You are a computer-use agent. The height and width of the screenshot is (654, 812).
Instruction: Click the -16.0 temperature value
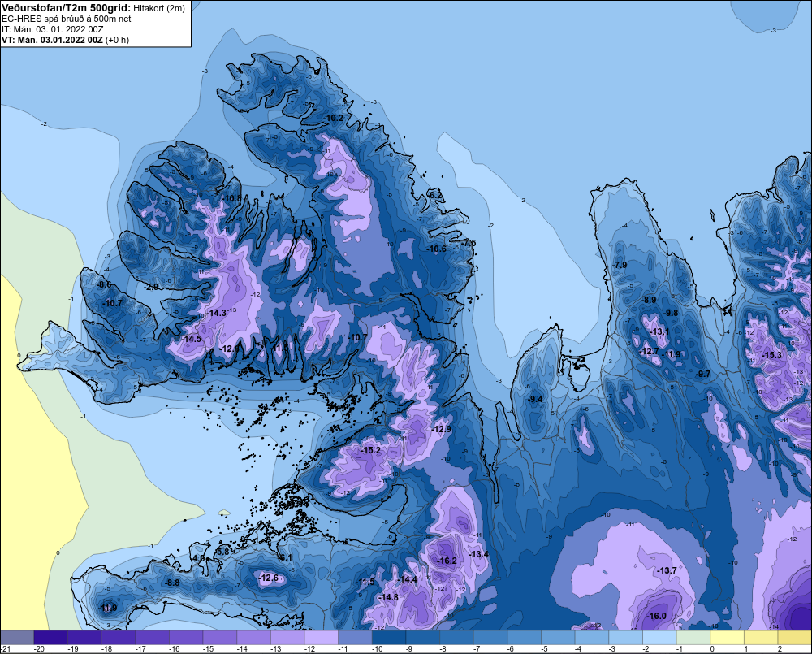coord(656,616)
